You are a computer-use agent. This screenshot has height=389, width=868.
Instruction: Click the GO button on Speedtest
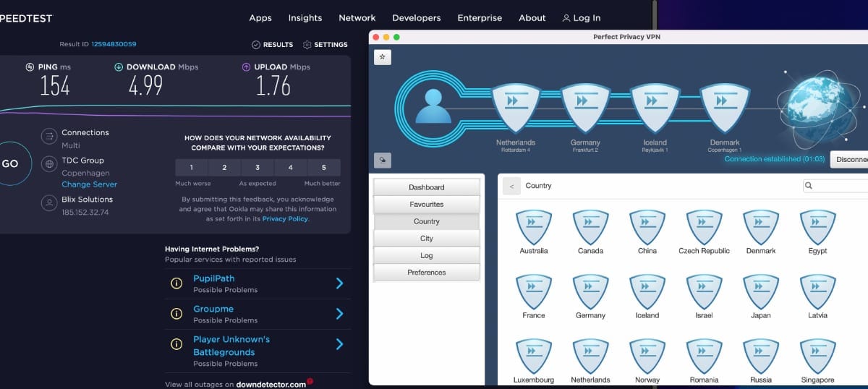click(x=9, y=164)
